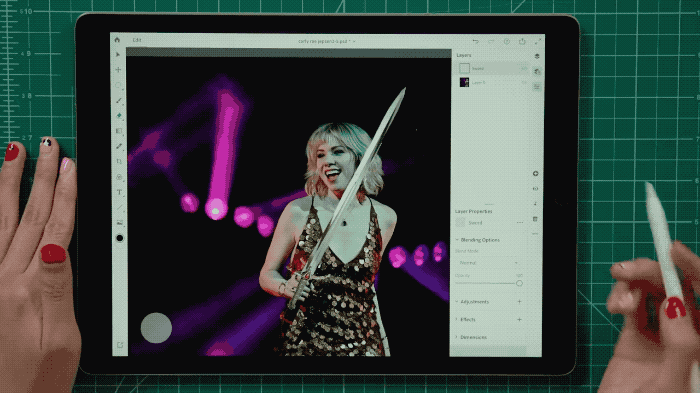This screenshot has height=393, width=700.
Task: Click the Layer 5 thumbnail
Action: pyautogui.click(x=464, y=83)
